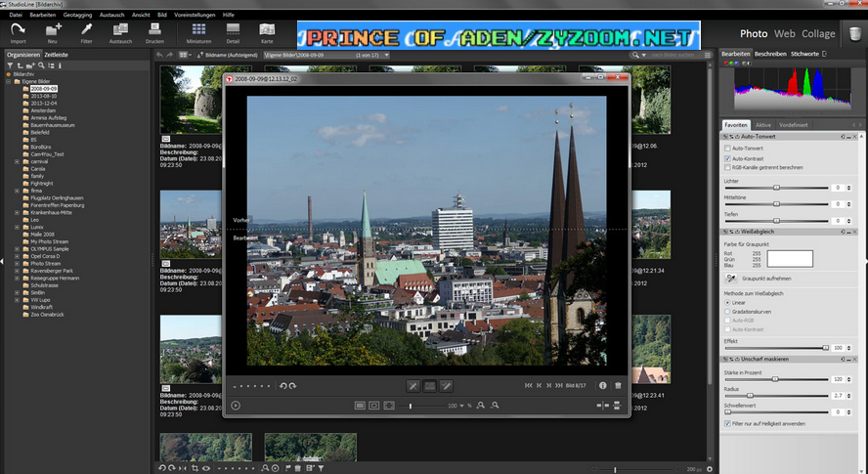Click the Radius value field
Viewport: 868px width, 474px height.
coord(838,396)
